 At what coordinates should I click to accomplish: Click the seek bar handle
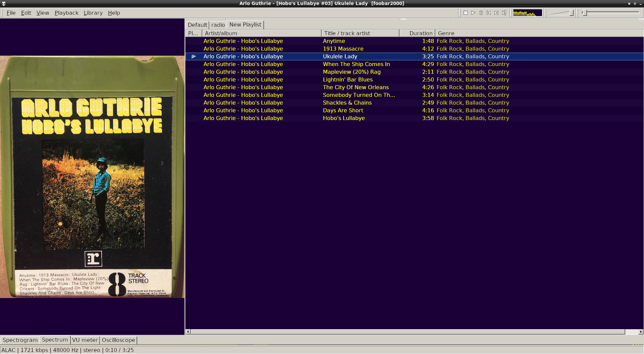point(585,13)
